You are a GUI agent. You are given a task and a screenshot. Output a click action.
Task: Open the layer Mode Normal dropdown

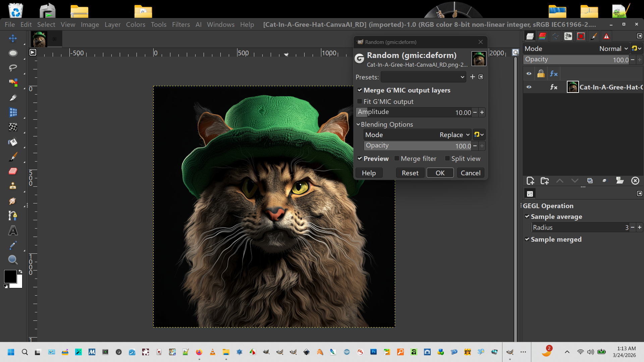tap(576, 49)
